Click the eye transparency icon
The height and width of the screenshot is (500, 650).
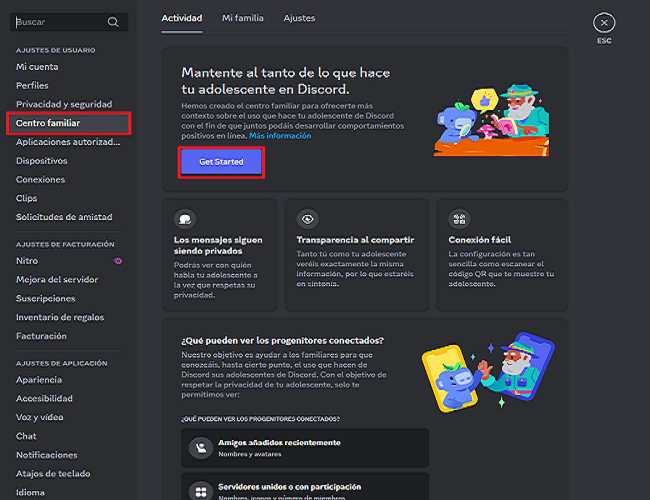click(307, 219)
